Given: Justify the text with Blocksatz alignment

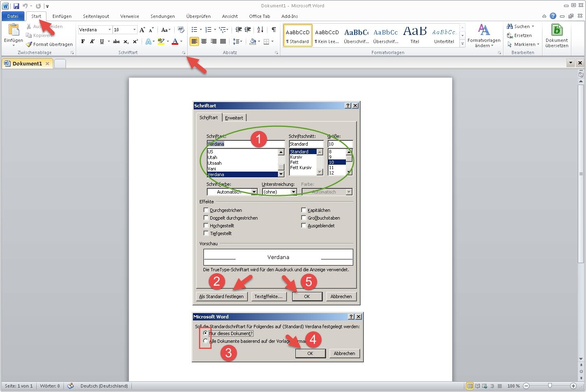Looking at the screenshot, I should tap(223, 41).
